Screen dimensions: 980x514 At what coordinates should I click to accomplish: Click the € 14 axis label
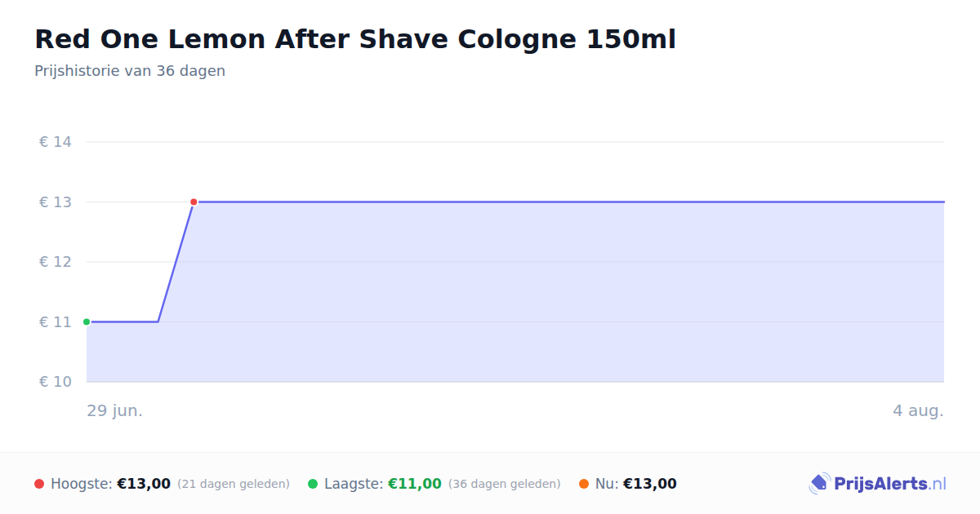click(56, 142)
